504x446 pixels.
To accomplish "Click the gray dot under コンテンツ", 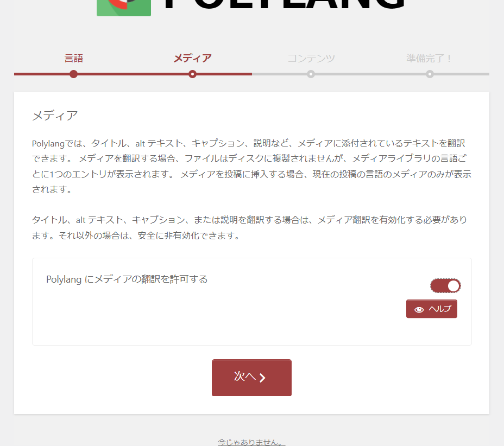I will [311, 74].
